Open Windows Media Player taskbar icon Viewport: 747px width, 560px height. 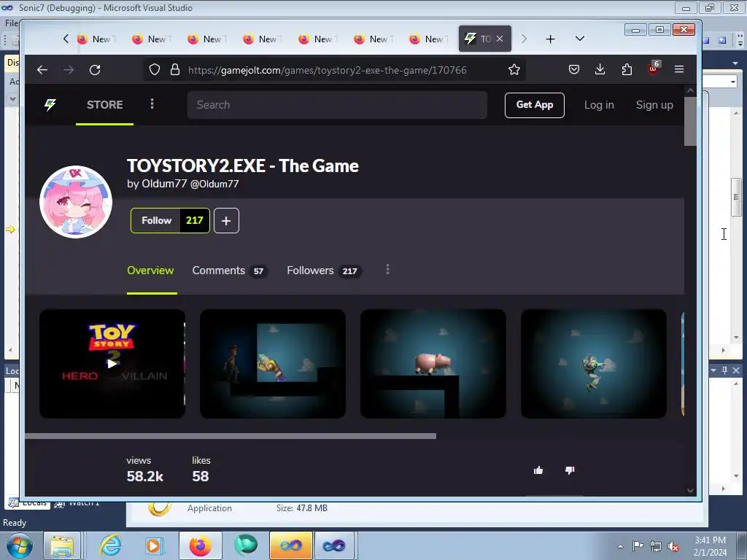[154, 545]
